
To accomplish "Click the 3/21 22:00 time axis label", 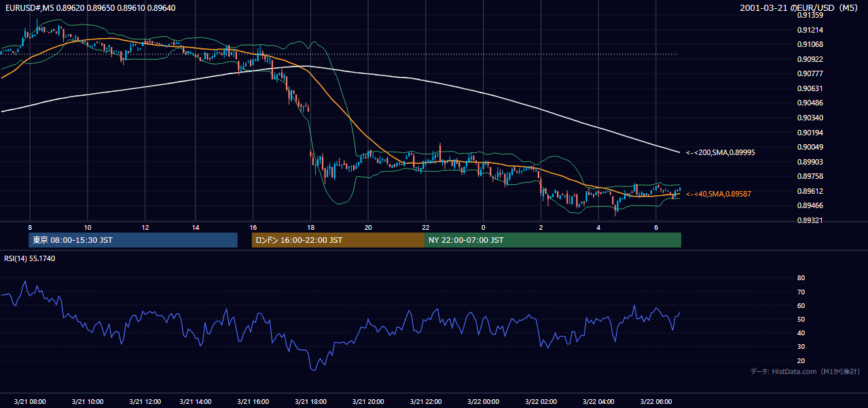I will click(x=425, y=402).
